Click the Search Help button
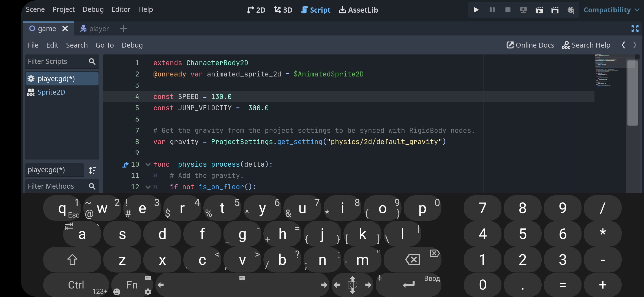The image size is (644, 297). (x=586, y=45)
